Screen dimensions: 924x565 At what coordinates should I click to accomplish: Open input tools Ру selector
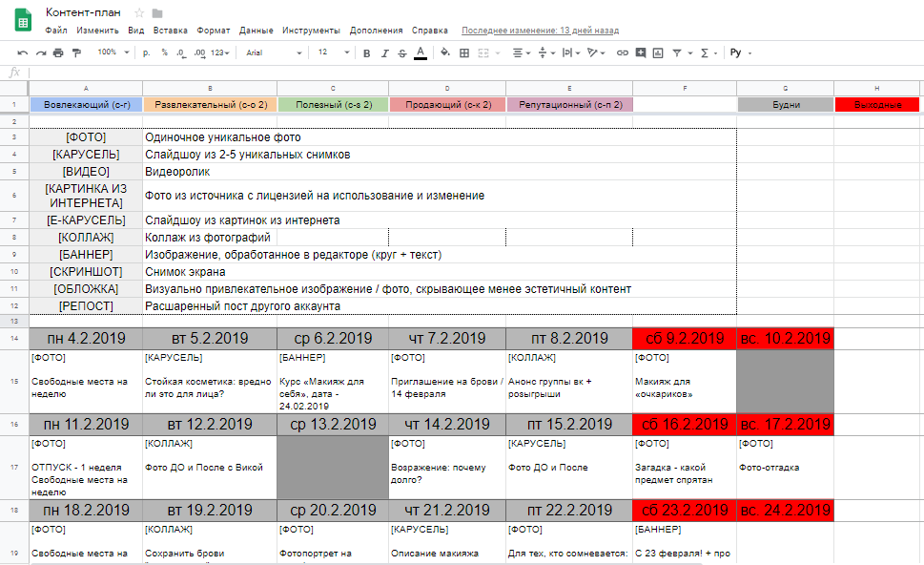click(741, 52)
